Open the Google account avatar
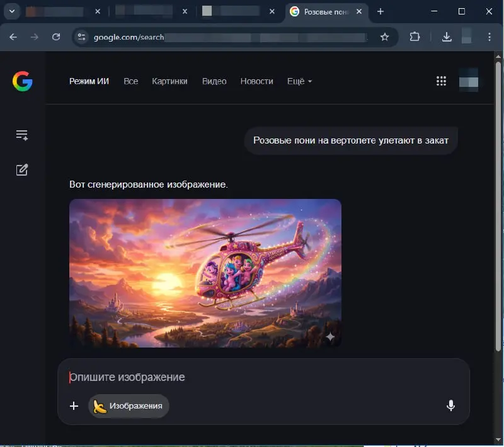Image resolution: width=504 pixels, height=447 pixels. [469, 80]
